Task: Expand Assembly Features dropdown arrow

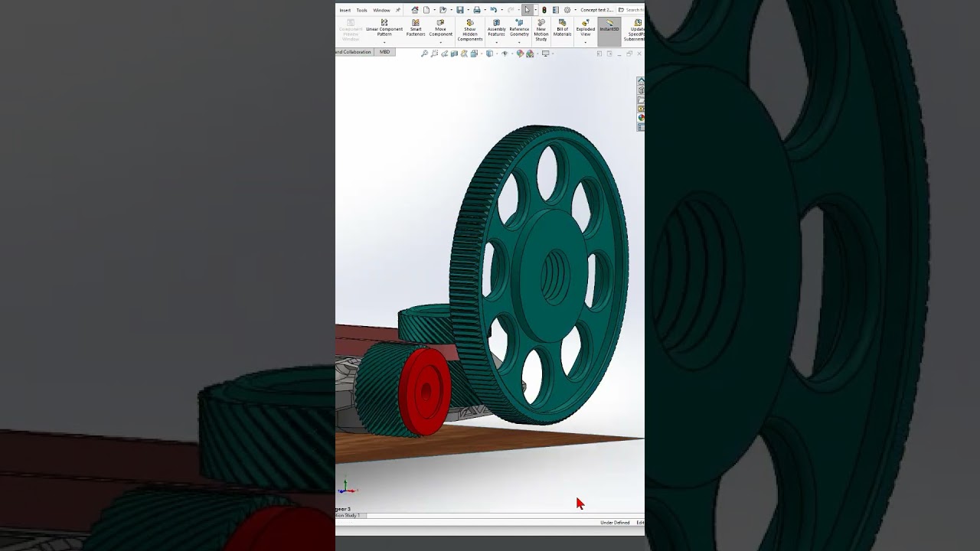Action: click(497, 42)
